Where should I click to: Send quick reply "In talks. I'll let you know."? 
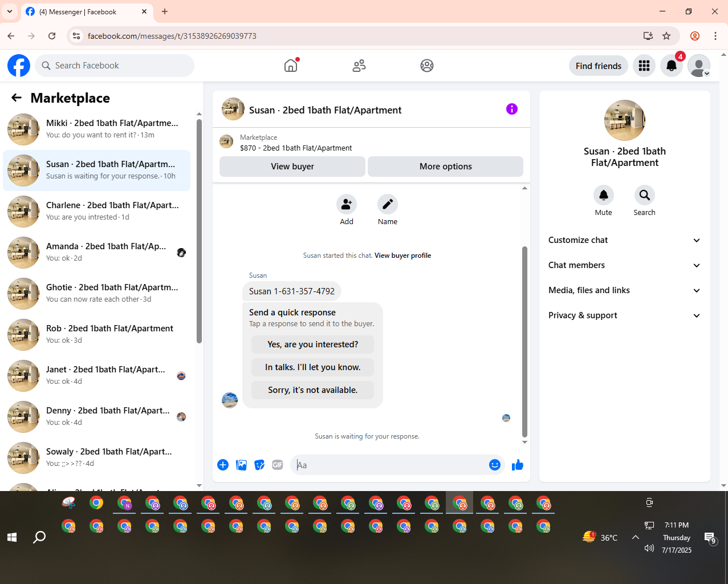[313, 367]
